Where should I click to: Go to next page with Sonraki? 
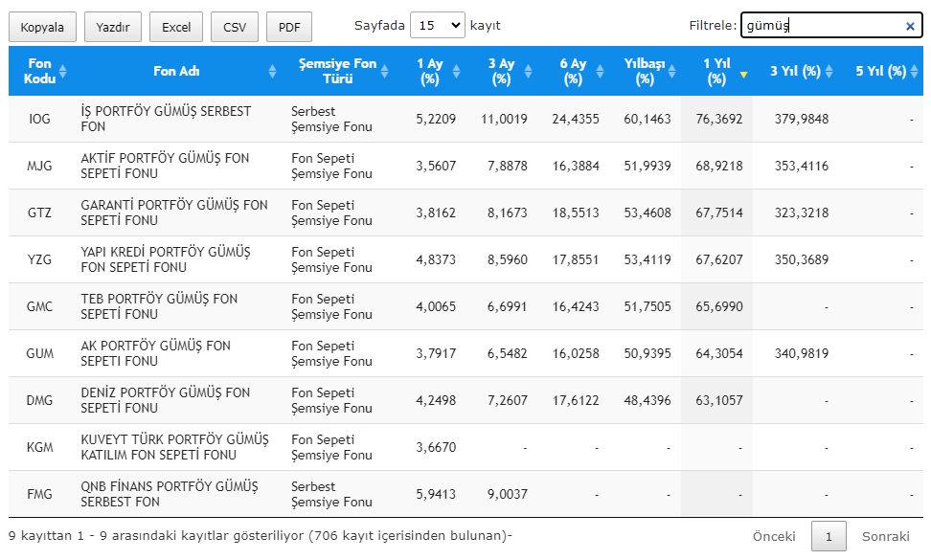(x=885, y=536)
